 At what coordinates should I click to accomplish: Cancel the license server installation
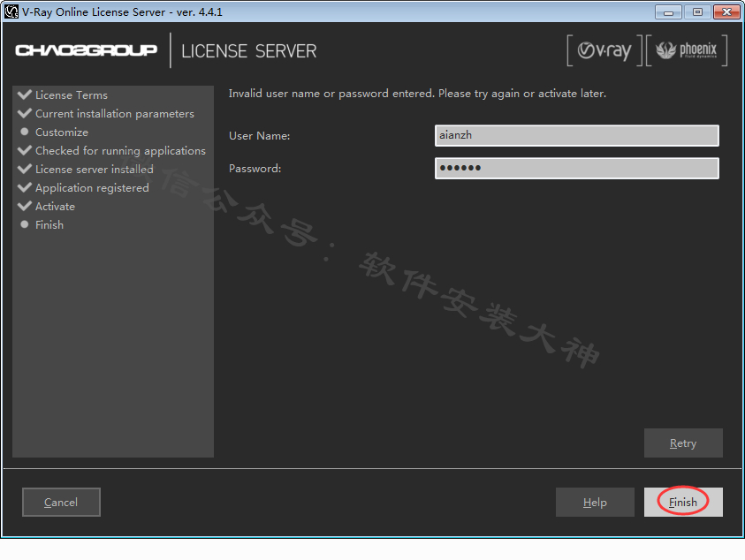pos(61,502)
